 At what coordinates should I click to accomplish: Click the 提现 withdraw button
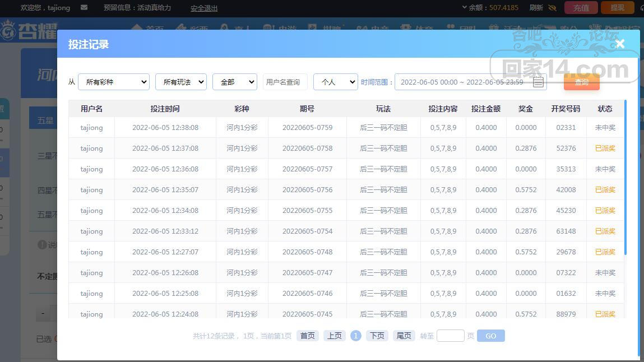(617, 8)
